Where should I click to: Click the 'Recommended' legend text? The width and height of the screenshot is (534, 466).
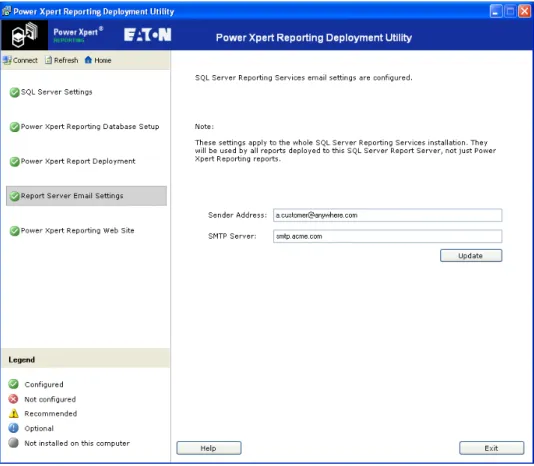click(51, 414)
